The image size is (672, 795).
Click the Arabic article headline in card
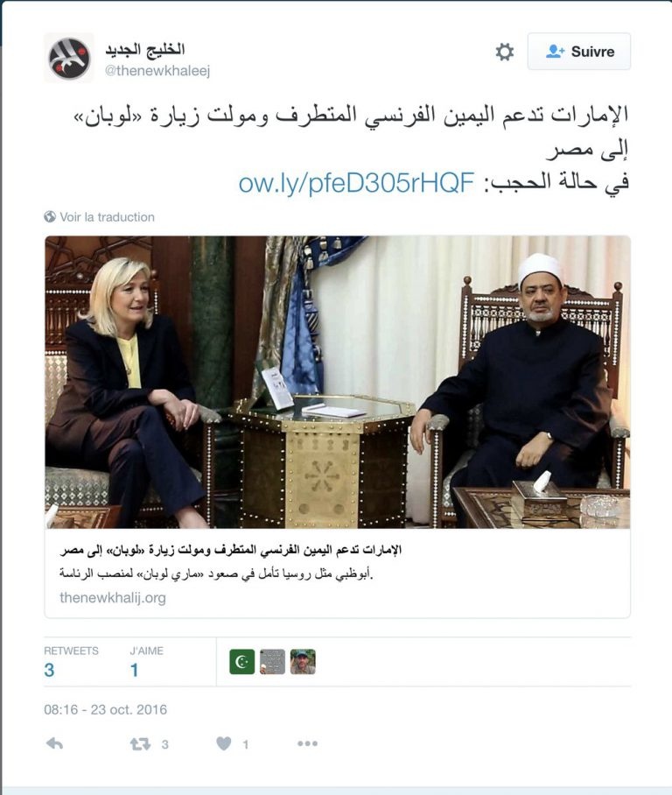231,550
